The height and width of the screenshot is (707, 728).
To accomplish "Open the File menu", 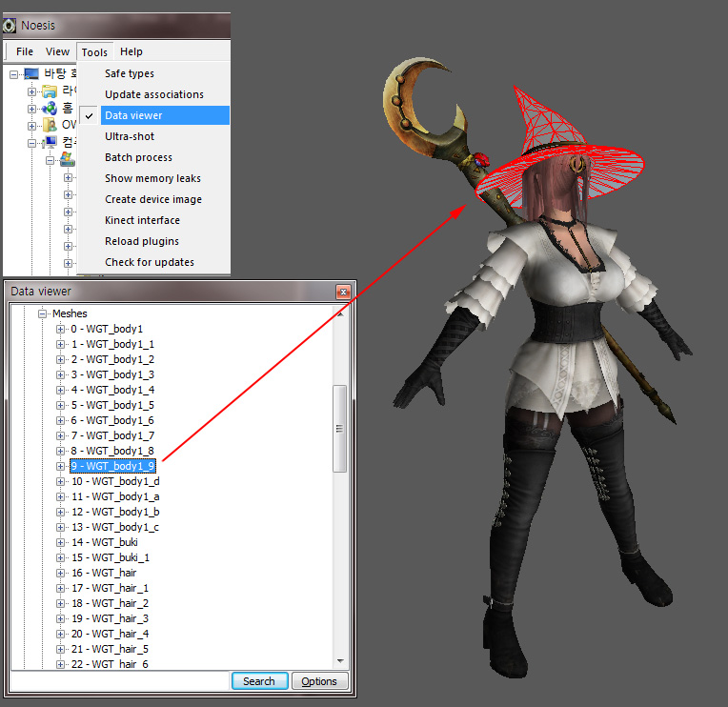I will coord(25,51).
